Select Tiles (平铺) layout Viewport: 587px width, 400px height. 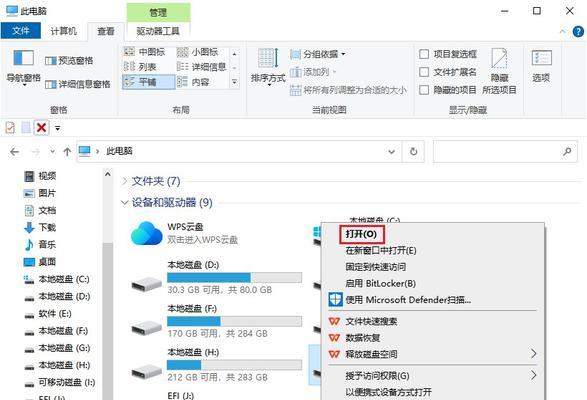[148, 82]
